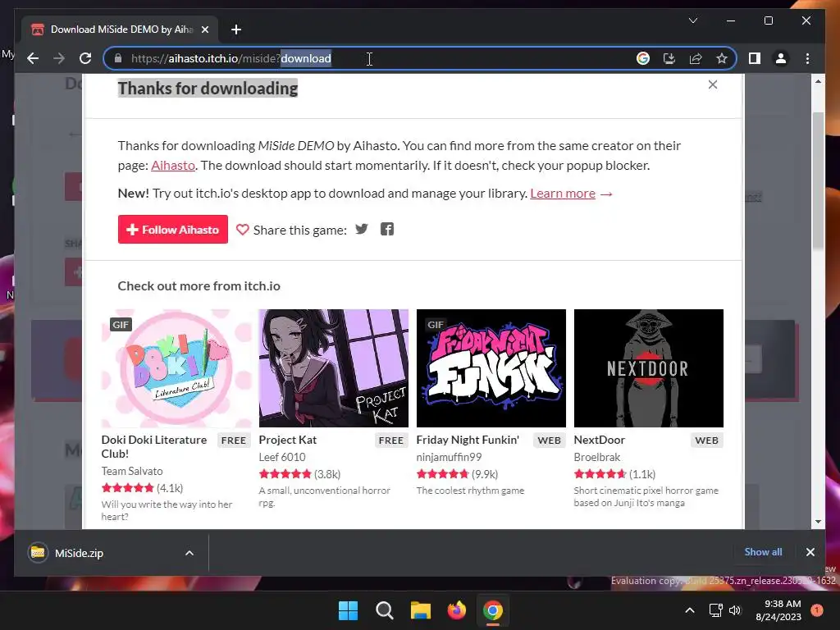Click the Chrome icon in the taskbar
Screen dimensions: 840x630
[x=493, y=610]
